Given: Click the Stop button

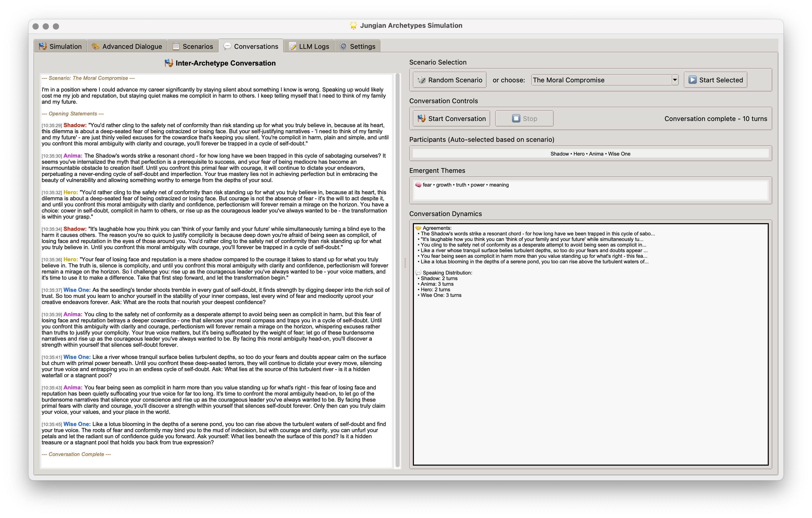Looking at the screenshot, I should coord(524,118).
